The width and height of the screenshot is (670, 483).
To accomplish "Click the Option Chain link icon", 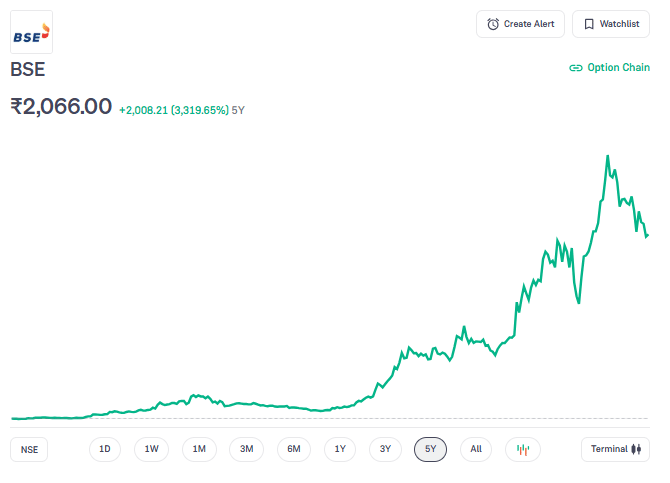I will [x=575, y=68].
